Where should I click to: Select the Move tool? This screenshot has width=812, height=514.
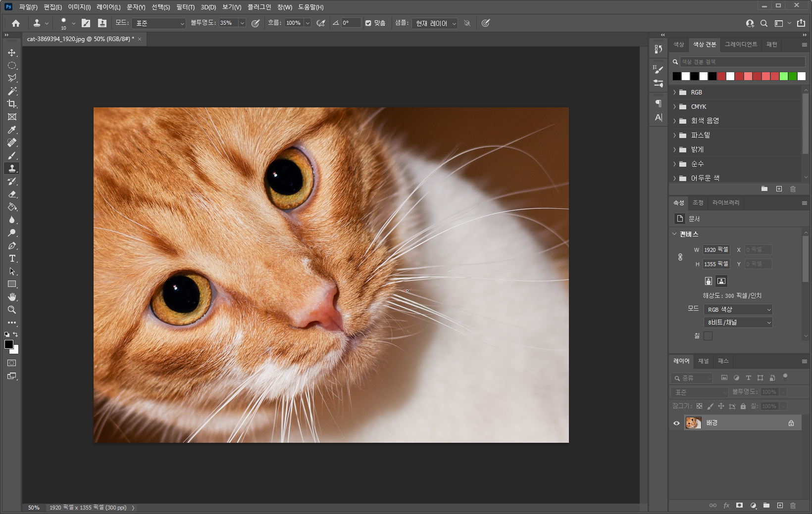pyautogui.click(x=12, y=52)
